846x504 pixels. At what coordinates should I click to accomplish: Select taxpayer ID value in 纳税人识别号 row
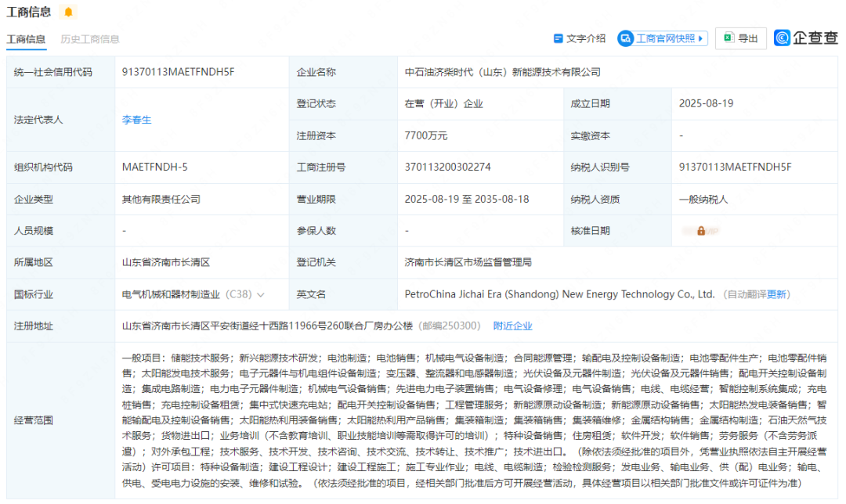tap(735, 167)
